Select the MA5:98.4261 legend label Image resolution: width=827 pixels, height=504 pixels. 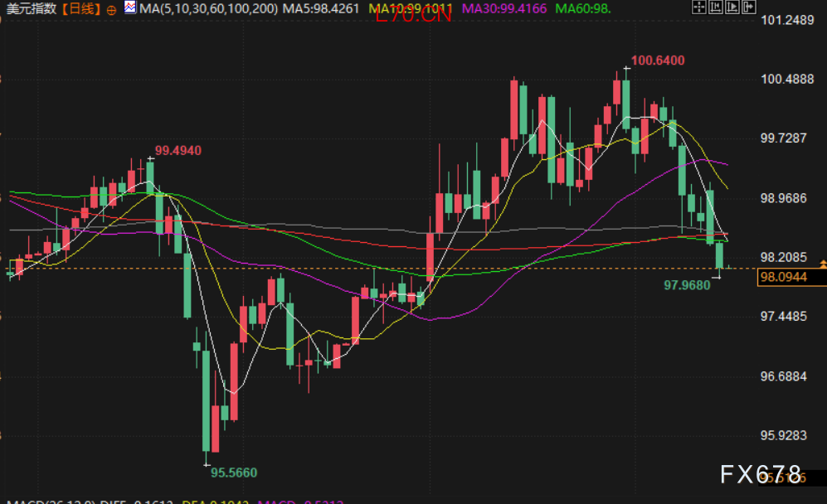pos(321,8)
